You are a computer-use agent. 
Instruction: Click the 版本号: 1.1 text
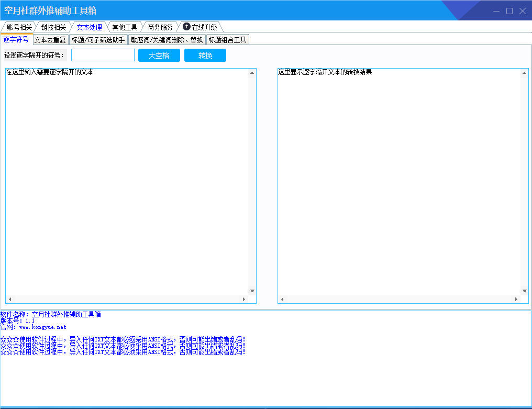[17, 320]
